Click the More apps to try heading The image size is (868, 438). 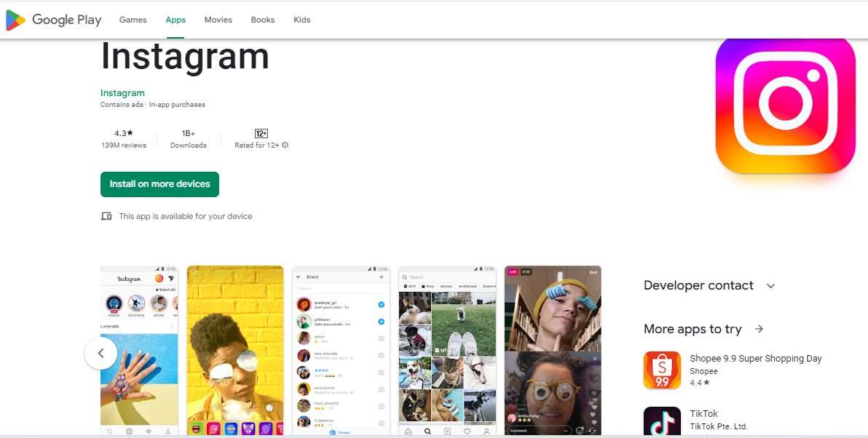click(693, 329)
